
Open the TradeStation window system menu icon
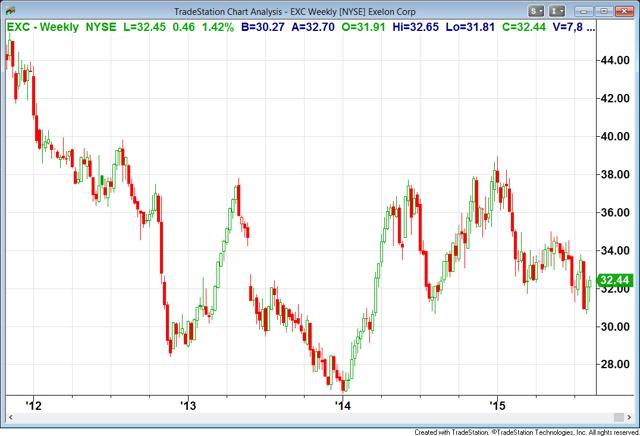[10, 11]
